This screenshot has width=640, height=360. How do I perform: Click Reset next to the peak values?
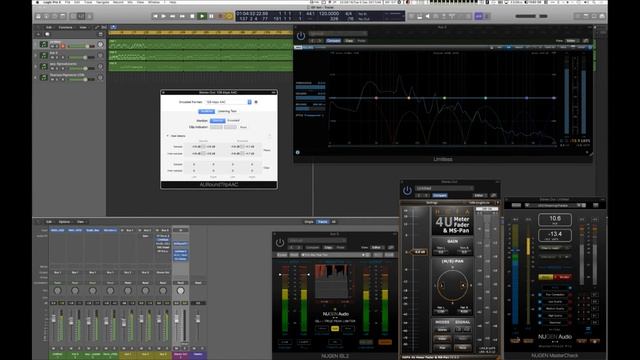tap(267, 150)
